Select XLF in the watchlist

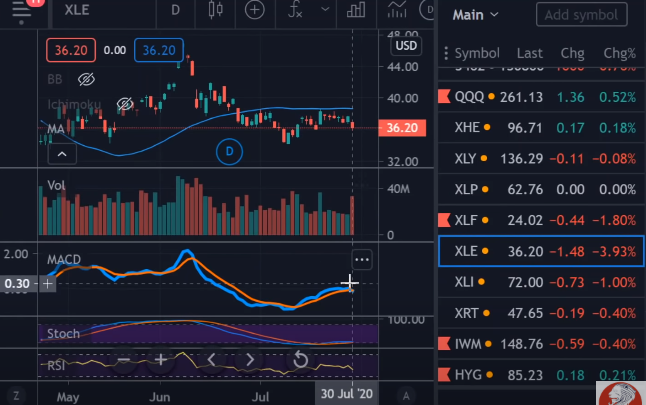pyautogui.click(x=541, y=220)
